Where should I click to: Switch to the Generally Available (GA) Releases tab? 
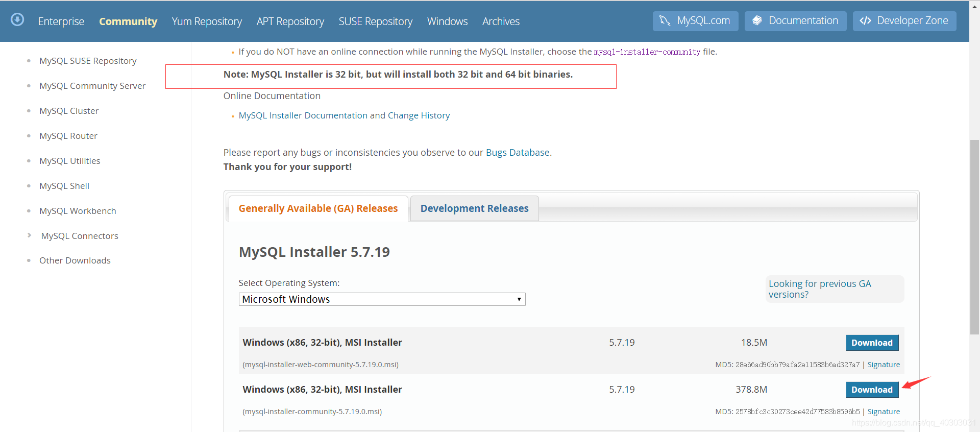[x=318, y=208]
